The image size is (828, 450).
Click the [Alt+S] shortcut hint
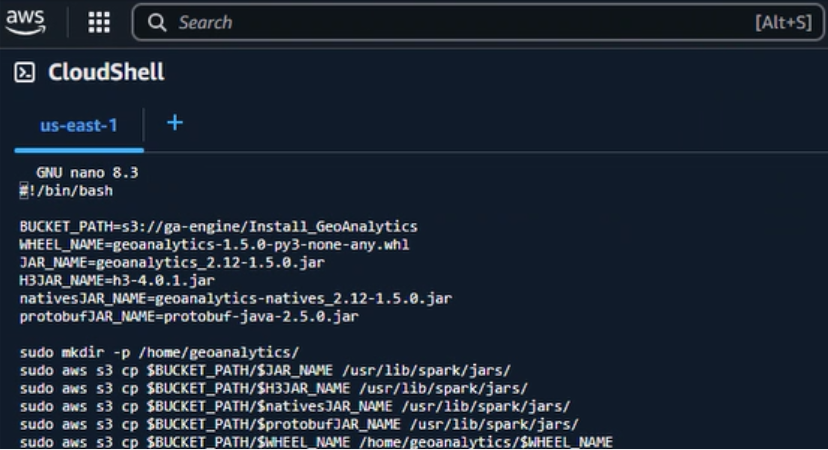(783, 23)
